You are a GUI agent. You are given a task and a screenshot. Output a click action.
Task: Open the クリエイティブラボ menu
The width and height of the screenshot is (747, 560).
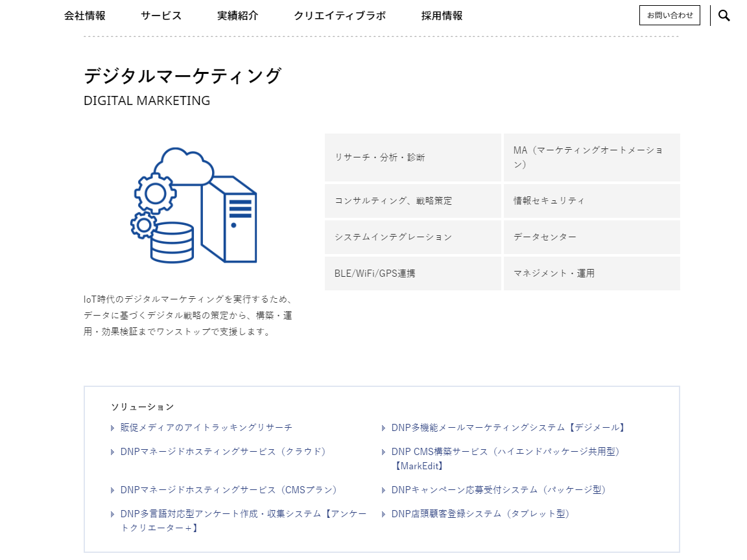tap(340, 16)
